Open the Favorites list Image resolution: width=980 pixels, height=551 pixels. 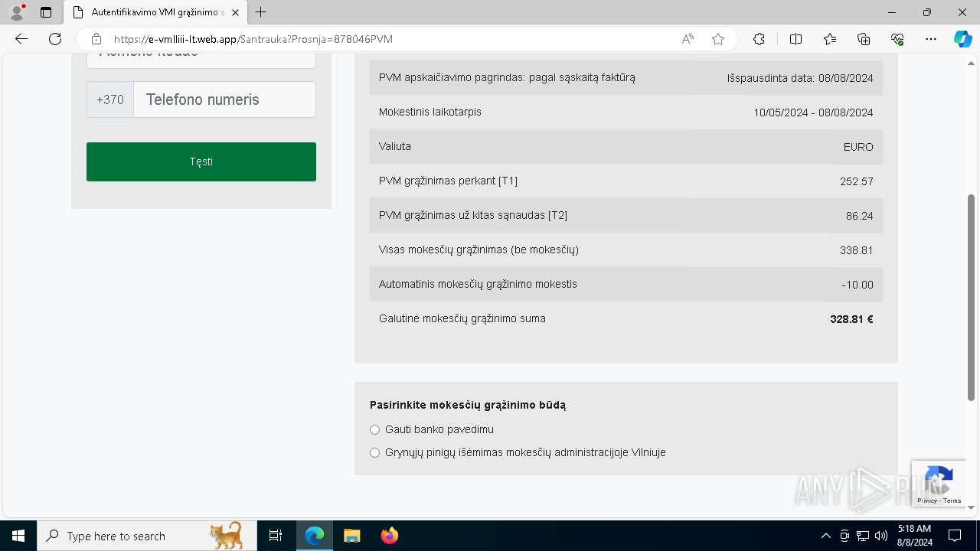click(x=830, y=39)
